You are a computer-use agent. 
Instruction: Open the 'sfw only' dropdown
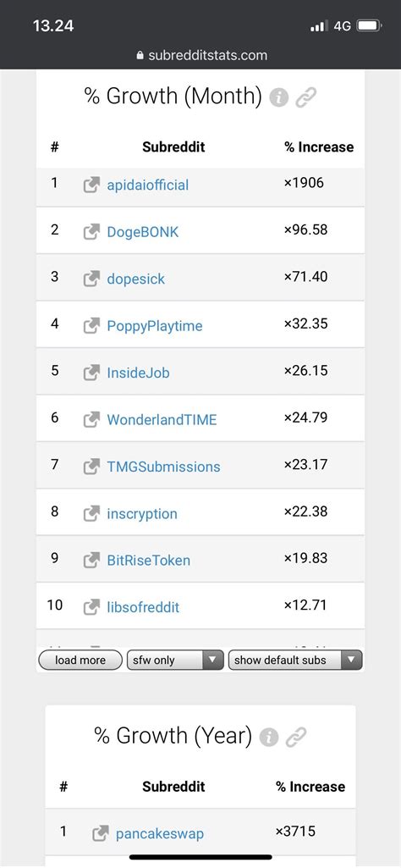[x=175, y=660]
